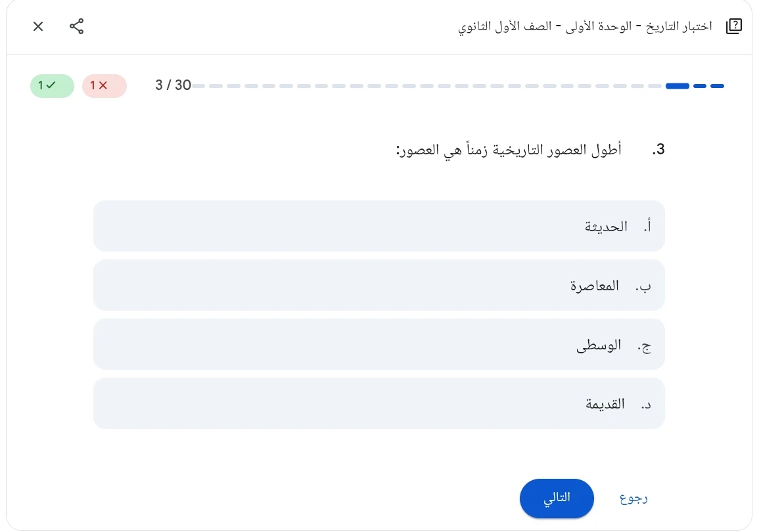Image resolution: width=761 pixels, height=532 pixels.
Task: Click the middle blue progress segment
Action: [699, 85]
